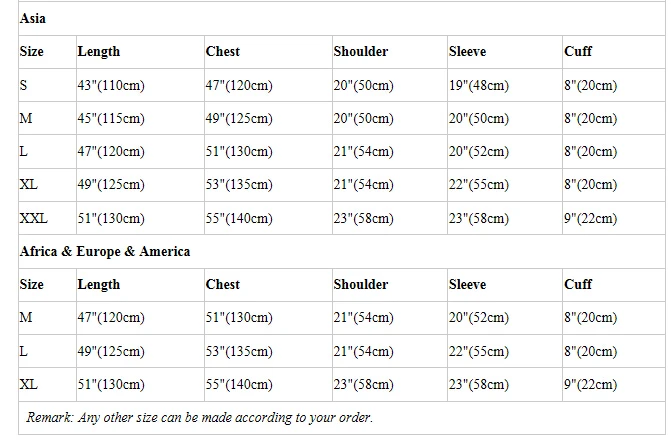Image resolution: width=671 pixels, height=443 pixels.
Task: Click the chest value for Asia size M
Action: (239, 118)
